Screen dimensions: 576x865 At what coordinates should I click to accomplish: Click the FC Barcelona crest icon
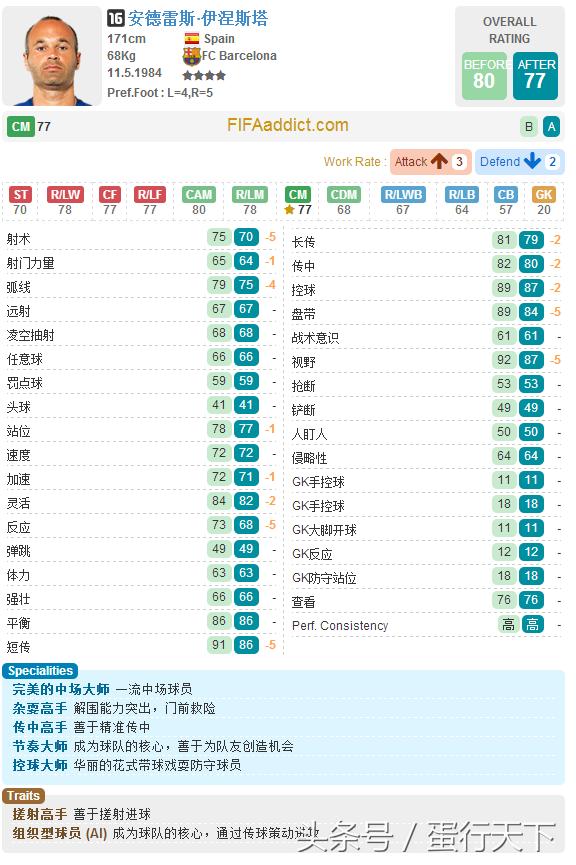click(191, 56)
